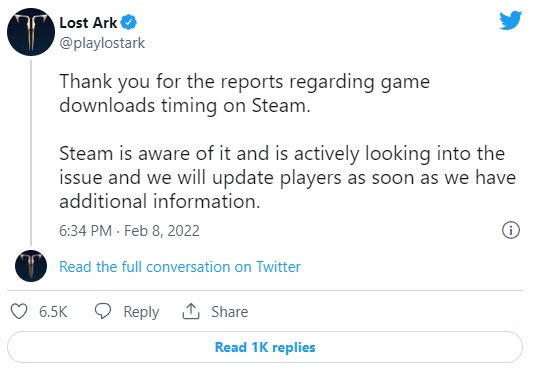This screenshot has height=371, width=534.
Task: Click the share upload arrow icon
Action: (191, 311)
